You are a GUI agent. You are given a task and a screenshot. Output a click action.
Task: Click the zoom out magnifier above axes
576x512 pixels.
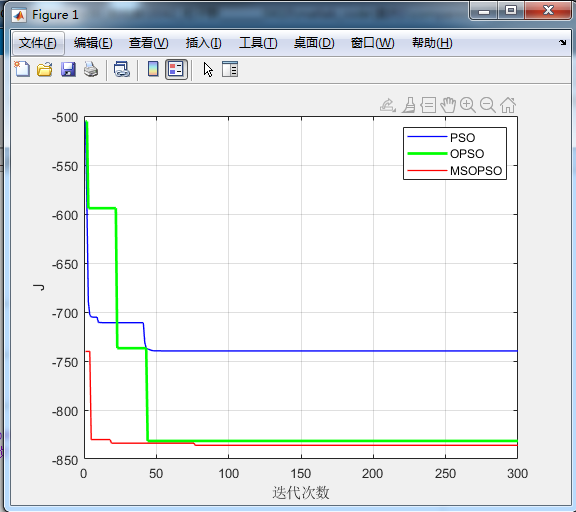click(x=488, y=105)
